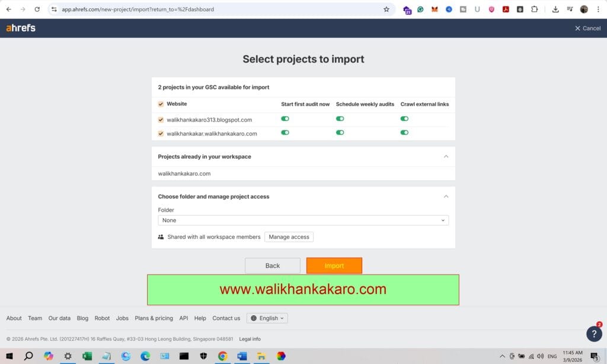Viewport: 607px width, 364px height.
Task: Click the browser address bar URL
Action: (138, 9)
